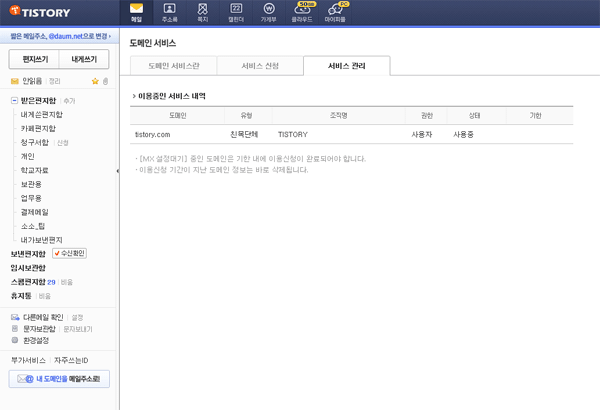Viewport: 600px width, 410px height.
Task: Open the 보관용 folder
Action: [31, 184]
